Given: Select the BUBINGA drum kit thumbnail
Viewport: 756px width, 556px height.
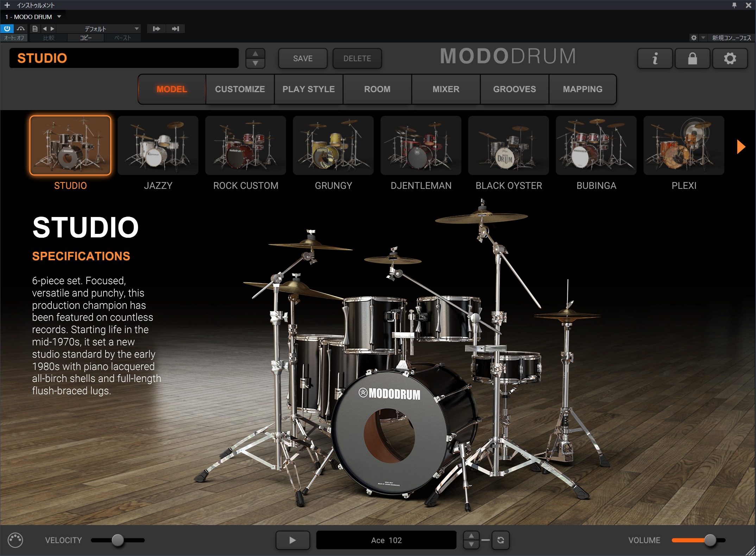Looking at the screenshot, I should click(596, 145).
